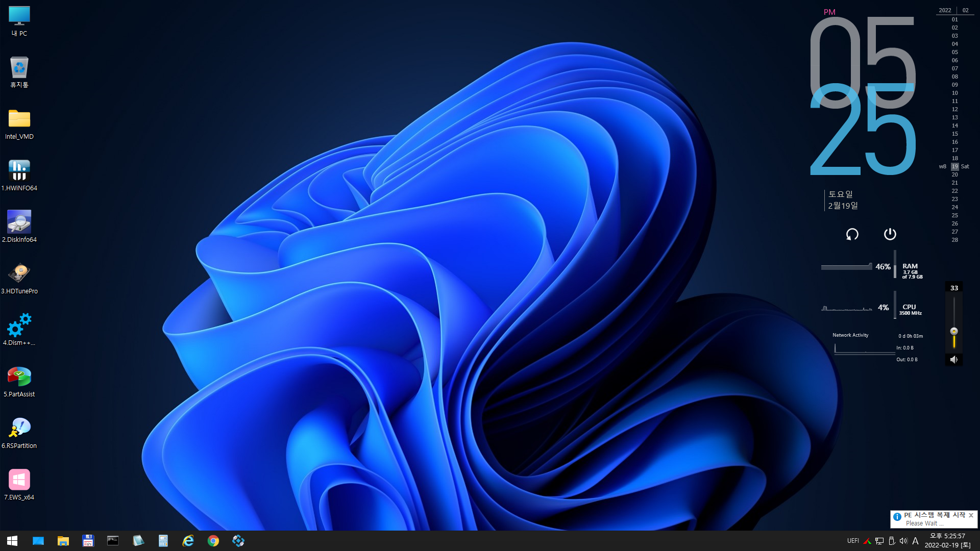Click the year 2022 in calendar header

point(945,10)
